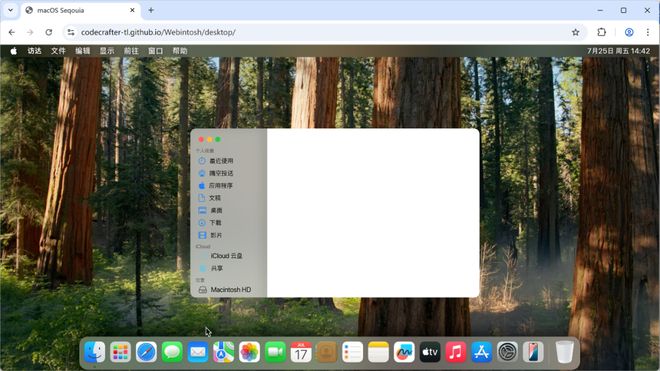Image resolution: width=660 pixels, height=371 pixels.
Task: Open the Finder icon in the dock
Action: click(94, 352)
